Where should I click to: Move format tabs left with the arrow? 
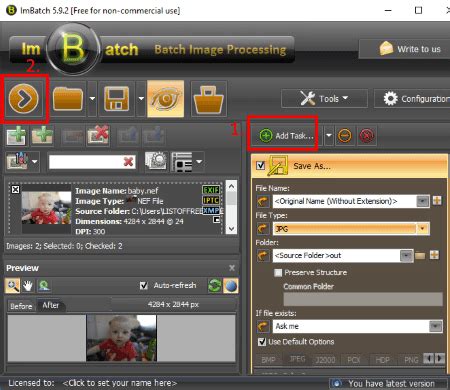click(428, 358)
